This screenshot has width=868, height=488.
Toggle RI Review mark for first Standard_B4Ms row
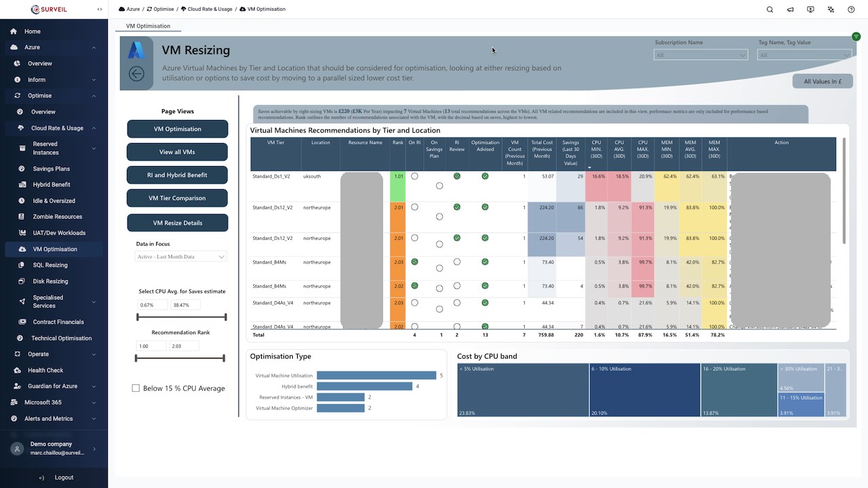(457, 262)
